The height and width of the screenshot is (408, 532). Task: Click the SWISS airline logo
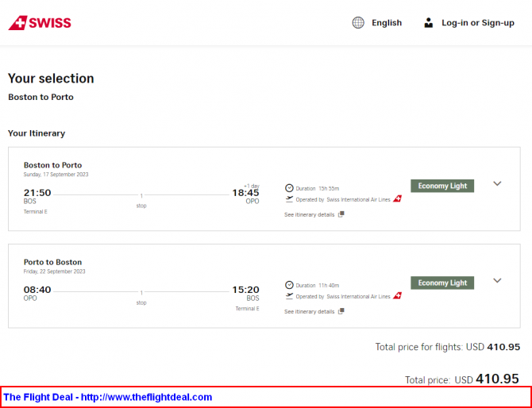point(40,23)
